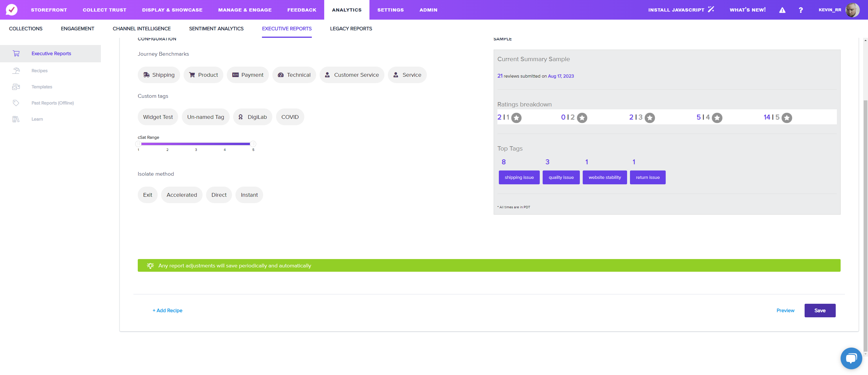Open the alert warning triangle icon
Image resolution: width=868 pixels, height=375 pixels.
pos(782,10)
